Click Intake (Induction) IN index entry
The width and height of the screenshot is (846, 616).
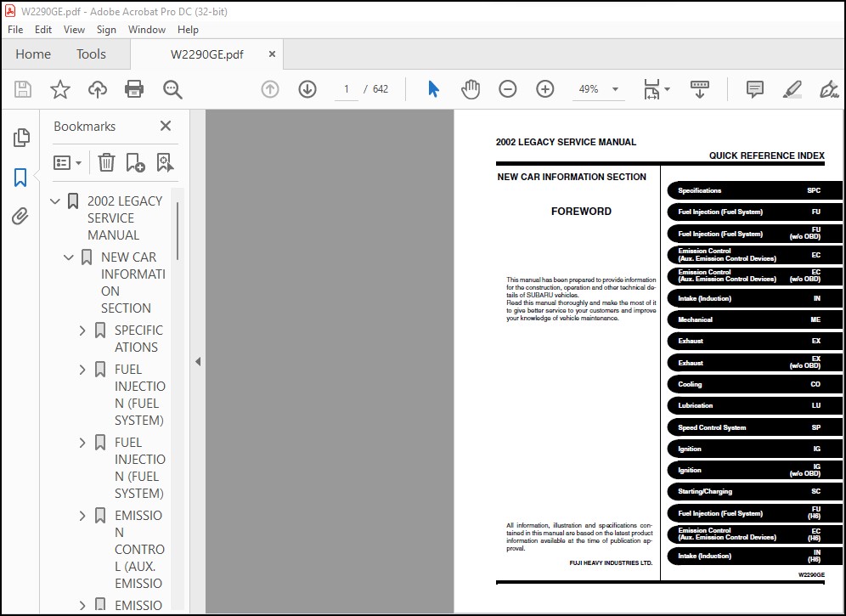pos(753,298)
